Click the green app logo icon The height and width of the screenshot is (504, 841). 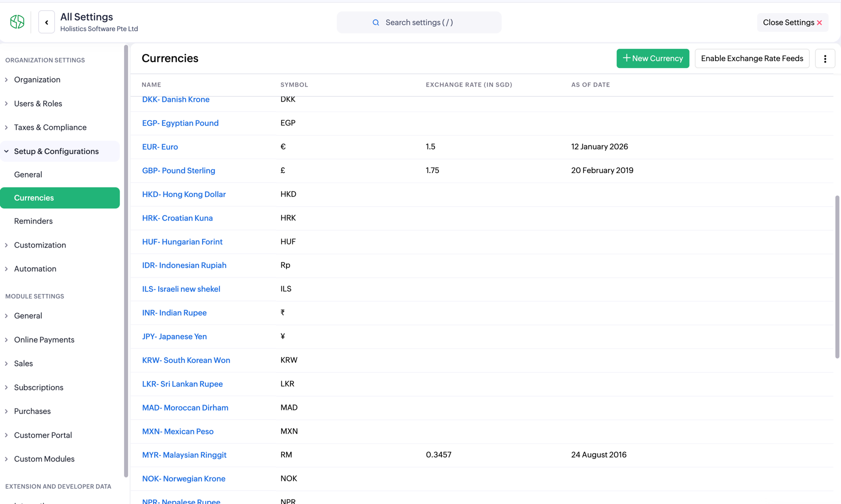click(x=17, y=22)
